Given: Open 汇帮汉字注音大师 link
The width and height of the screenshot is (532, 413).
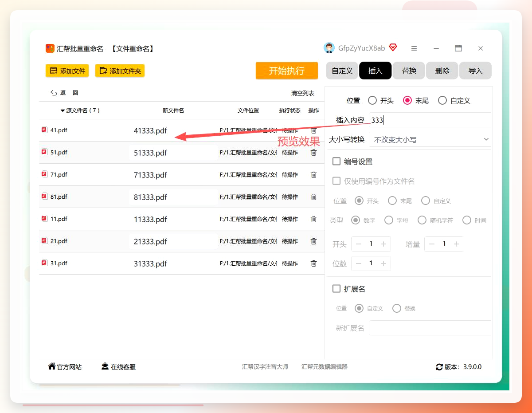Looking at the screenshot, I should pyautogui.click(x=265, y=367).
